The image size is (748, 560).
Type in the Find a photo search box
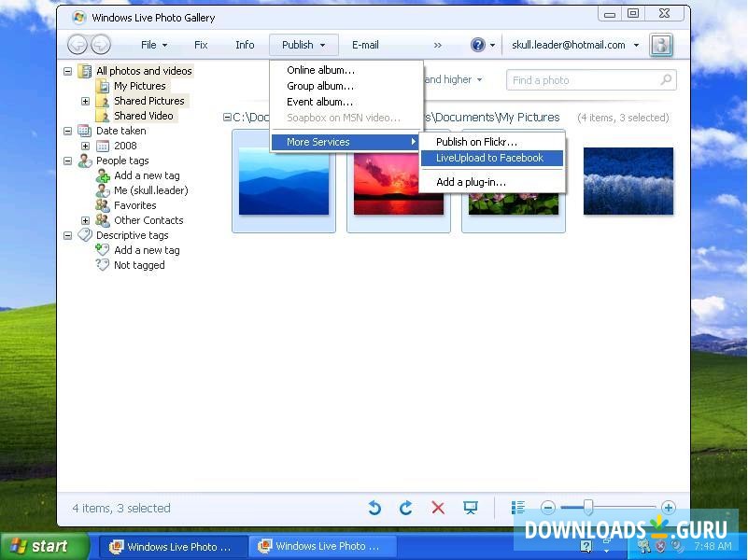click(x=588, y=80)
